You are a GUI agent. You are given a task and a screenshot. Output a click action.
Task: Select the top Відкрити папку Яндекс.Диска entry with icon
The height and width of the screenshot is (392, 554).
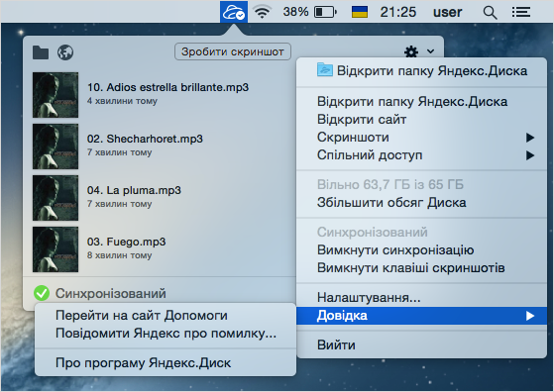421,70
